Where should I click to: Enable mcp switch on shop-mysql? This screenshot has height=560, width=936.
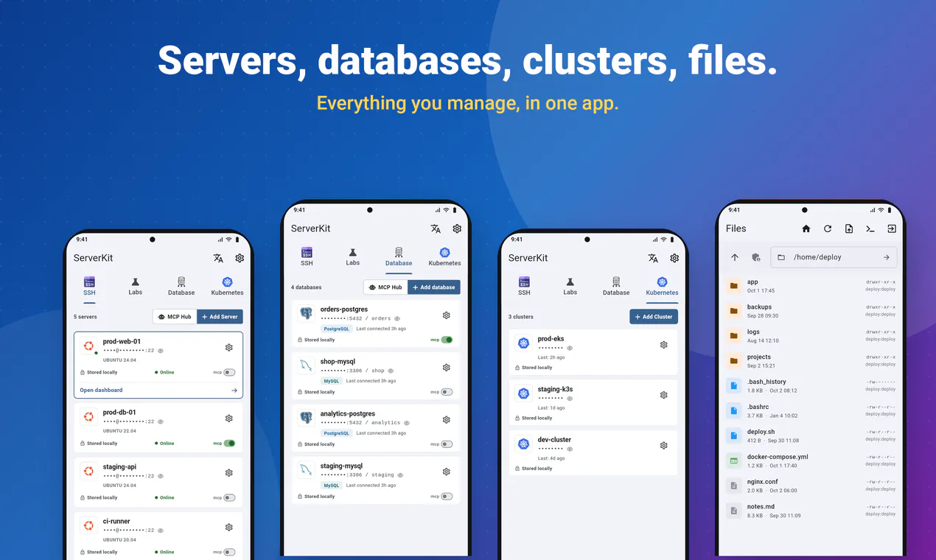click(x=447, y=392)
